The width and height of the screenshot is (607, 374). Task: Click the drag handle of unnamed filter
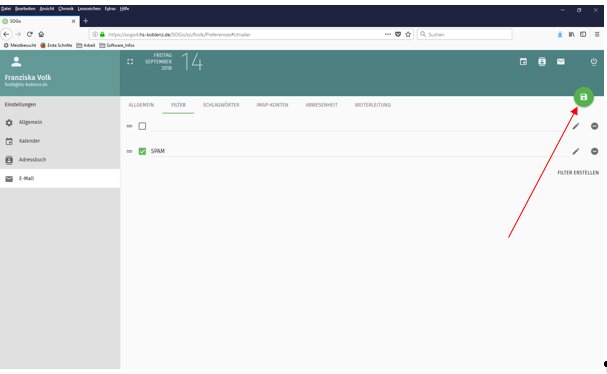coord(129,126)
